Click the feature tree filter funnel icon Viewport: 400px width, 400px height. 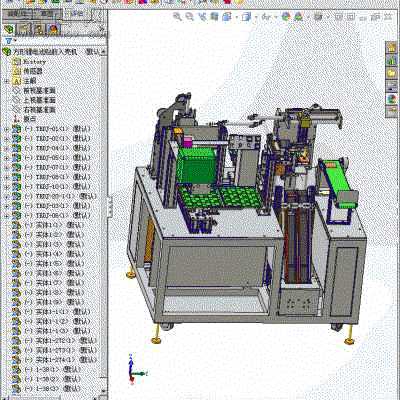click(x=8, y=41)
